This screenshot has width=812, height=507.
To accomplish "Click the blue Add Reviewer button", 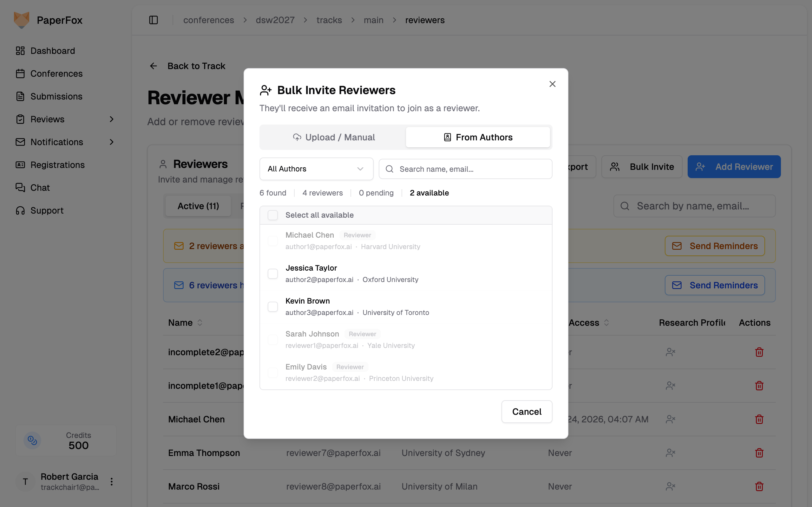I will pos(734,167).
